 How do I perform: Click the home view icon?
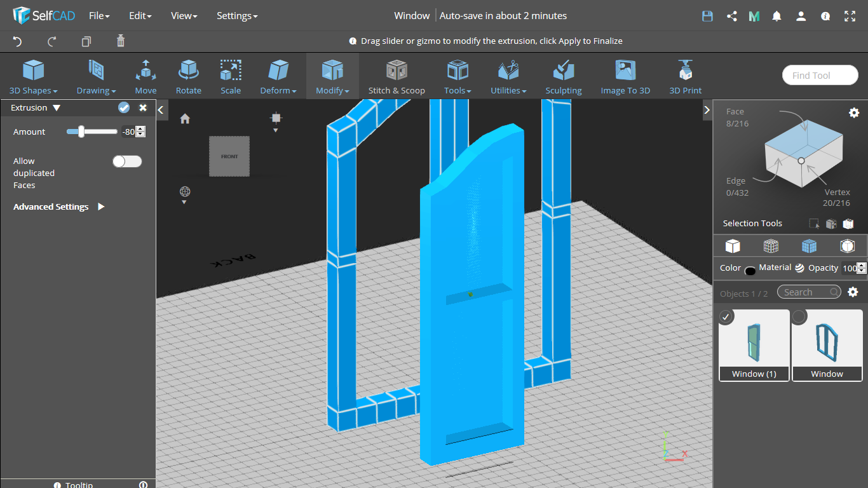click(185, 119)
